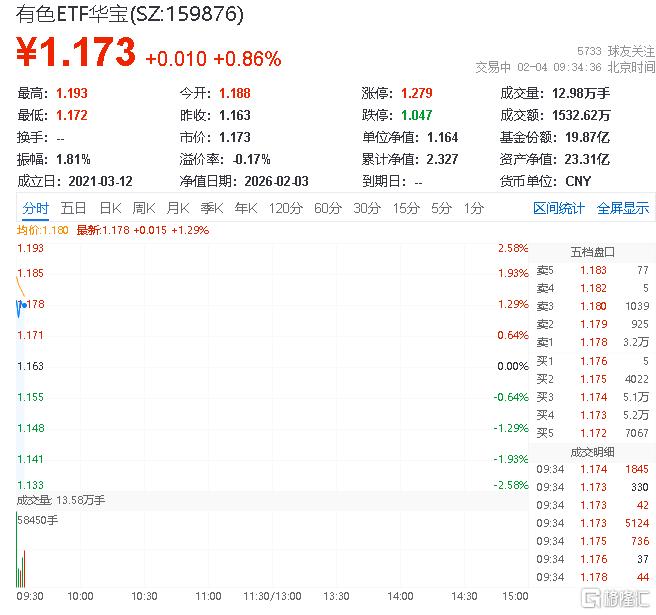Click the 买5 order row at 1.172
This screenshot has width=656, height=615.
pos(592,433)
